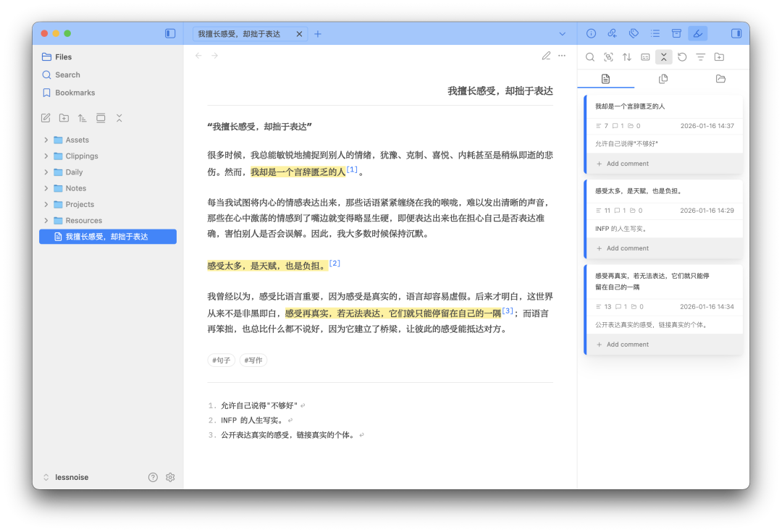Click the search icon in highlights panel

coord(590,57)
